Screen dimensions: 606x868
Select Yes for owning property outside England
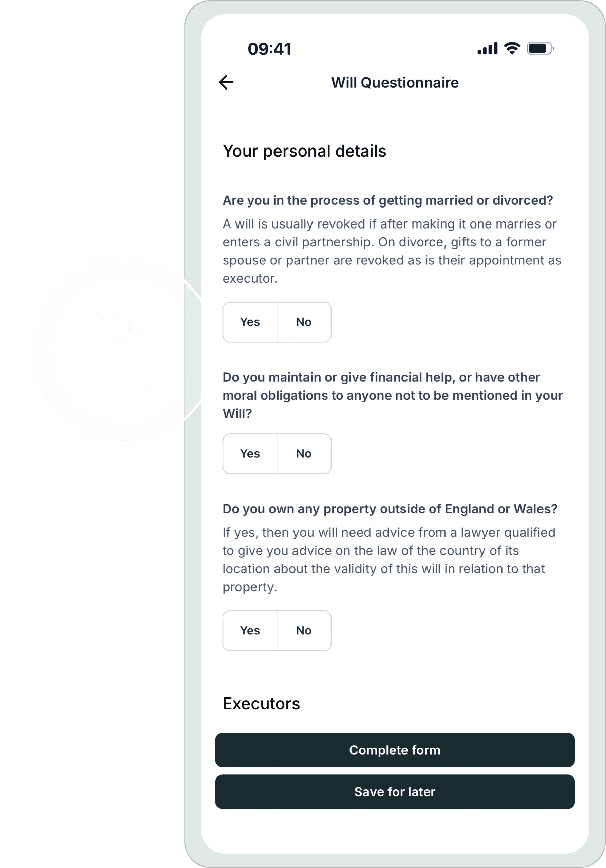pyautogui.click(x=250, y=631)
